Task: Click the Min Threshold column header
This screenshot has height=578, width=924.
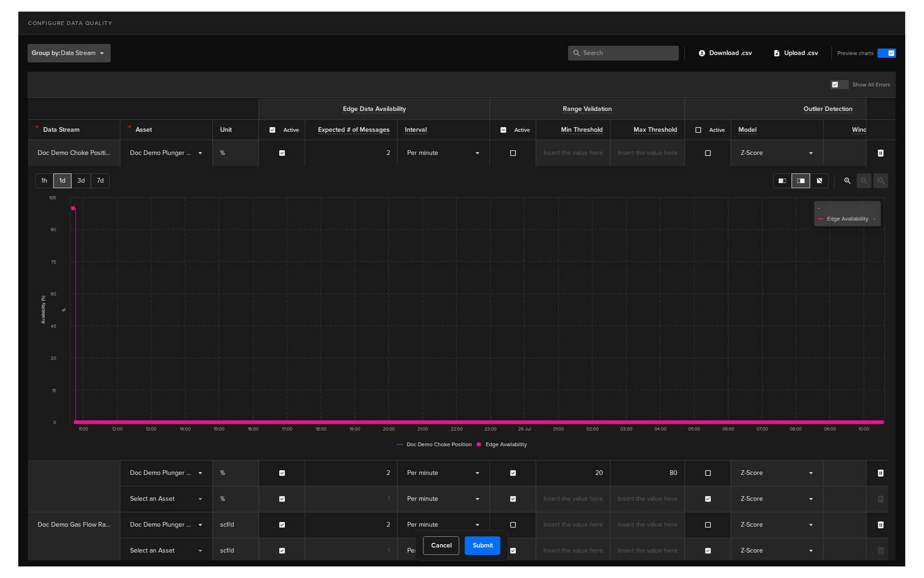Action: pos(582,130)
